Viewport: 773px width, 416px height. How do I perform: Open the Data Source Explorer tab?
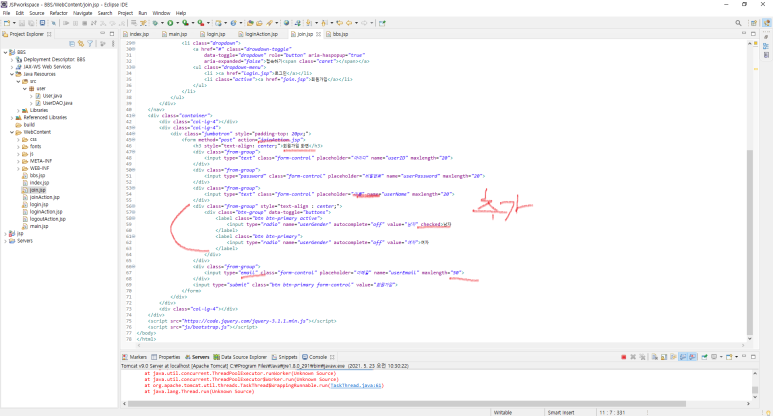[x=240, y=357]
